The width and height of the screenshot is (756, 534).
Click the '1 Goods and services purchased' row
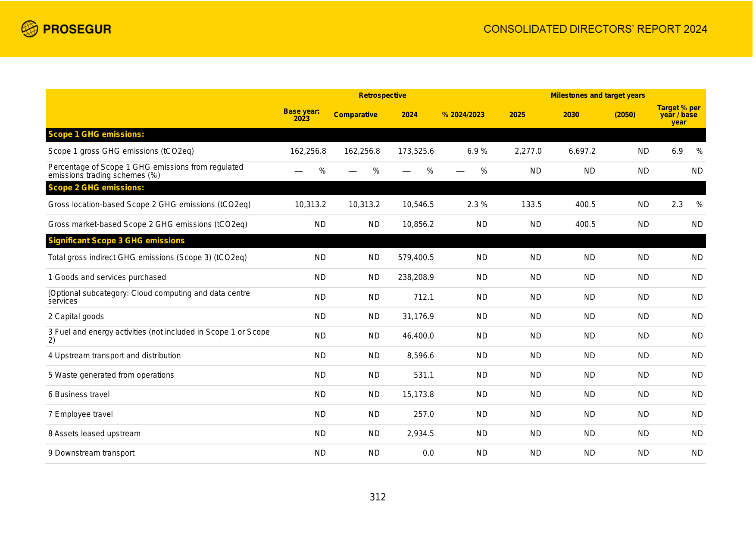point(376,277)
